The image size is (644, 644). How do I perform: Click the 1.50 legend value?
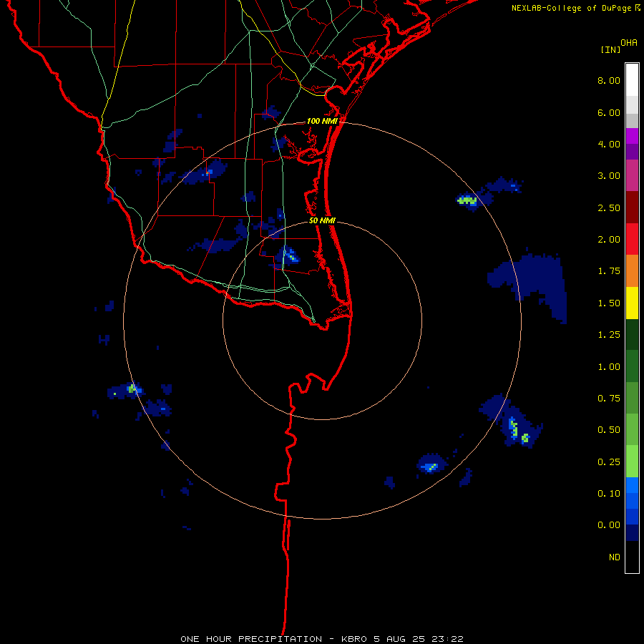tap(609, 303)
